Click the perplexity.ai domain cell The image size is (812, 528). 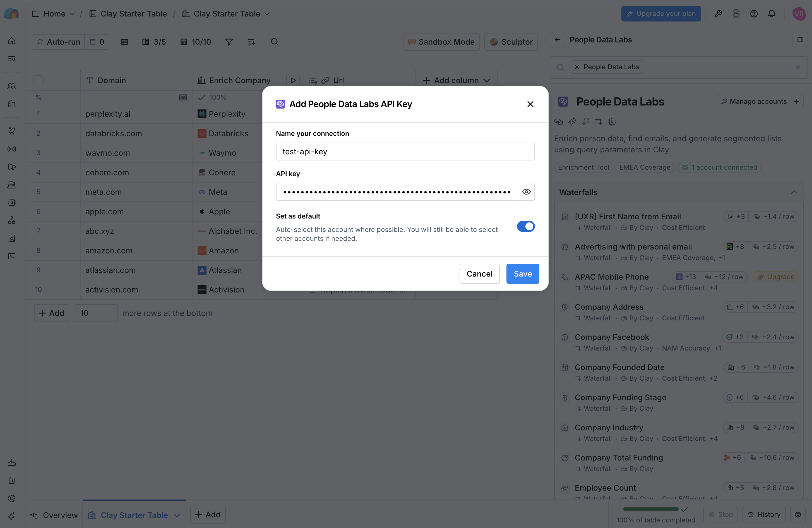coord(136,114)
